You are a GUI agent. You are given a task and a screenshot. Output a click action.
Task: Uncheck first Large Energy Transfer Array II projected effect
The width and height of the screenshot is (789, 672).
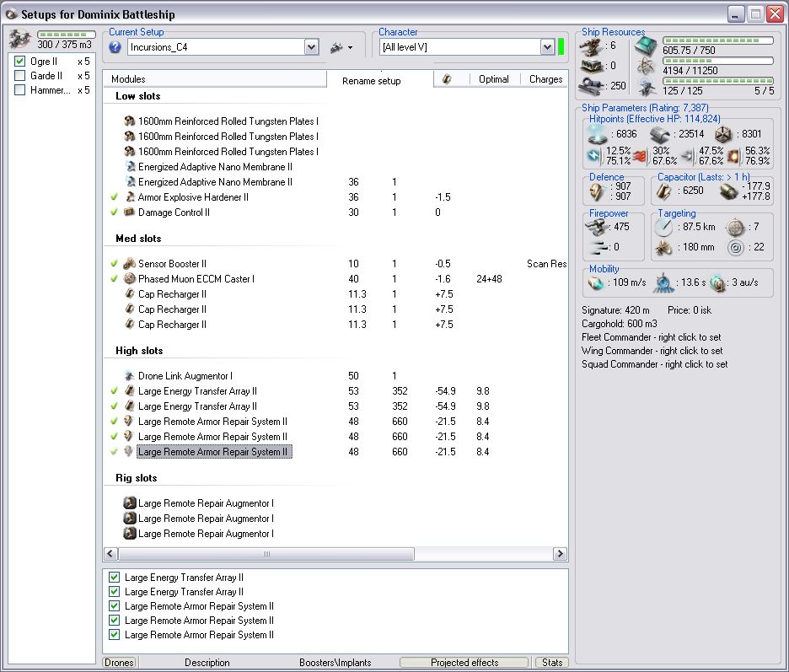[x=115, y=578]
